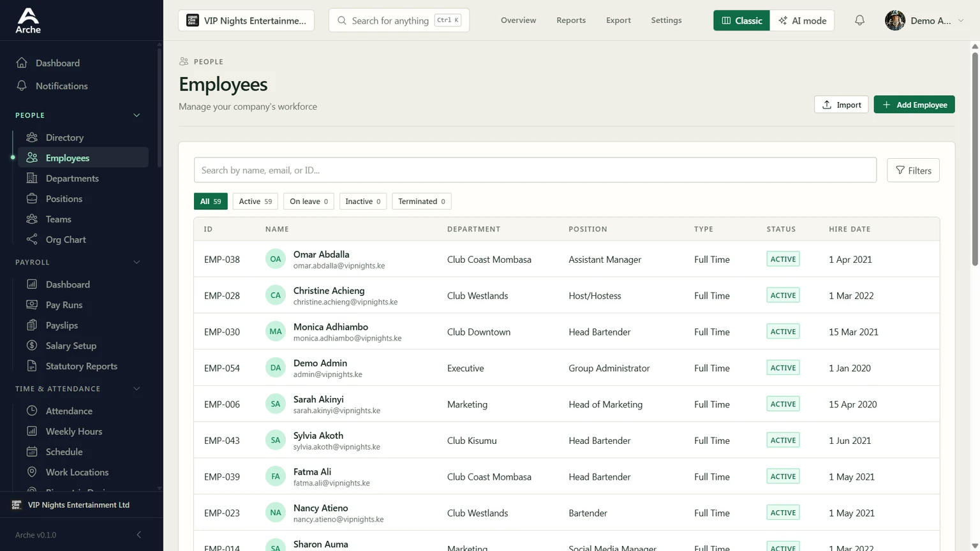Open Omar Abdalla's employee record
This screenshot has height=551, width=980.
point(567,259)
